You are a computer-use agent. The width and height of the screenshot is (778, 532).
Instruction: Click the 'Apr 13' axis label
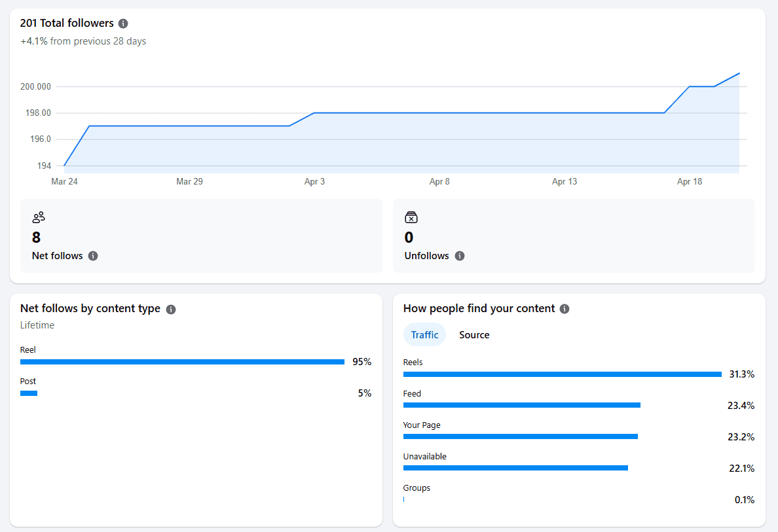tap(565, 181)
